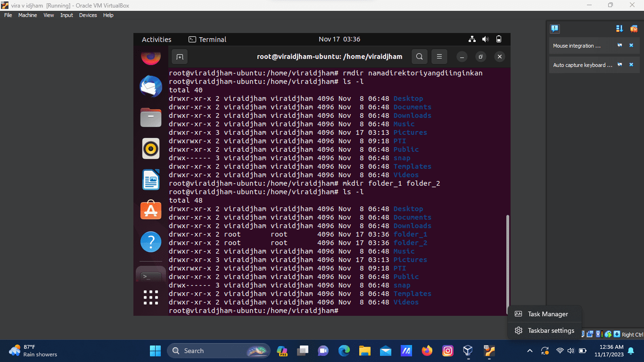Click the notification sort order icon
The width and height of the screenshot is (644, 362).
tap(619, 29)
